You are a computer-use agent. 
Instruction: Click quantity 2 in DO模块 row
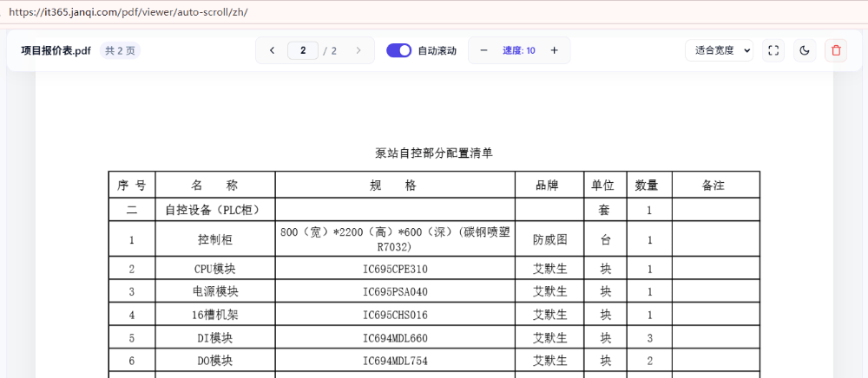tap(650, 361)
